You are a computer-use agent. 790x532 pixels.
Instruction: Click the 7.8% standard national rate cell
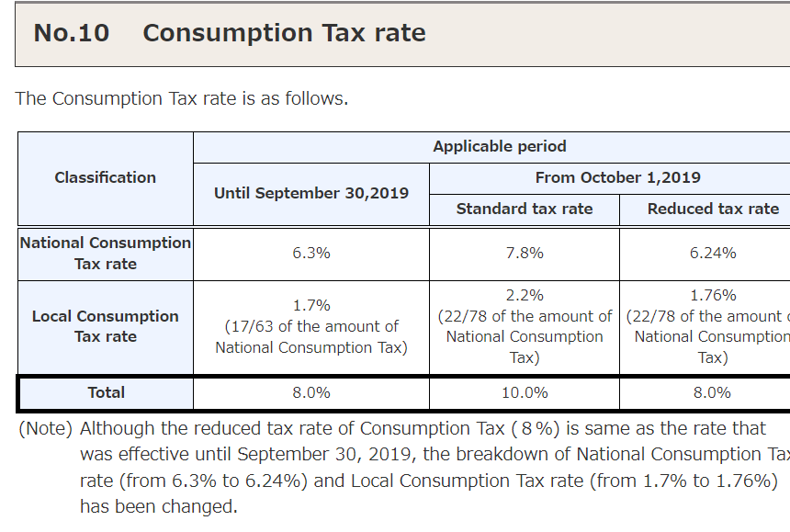pos(525,253)
